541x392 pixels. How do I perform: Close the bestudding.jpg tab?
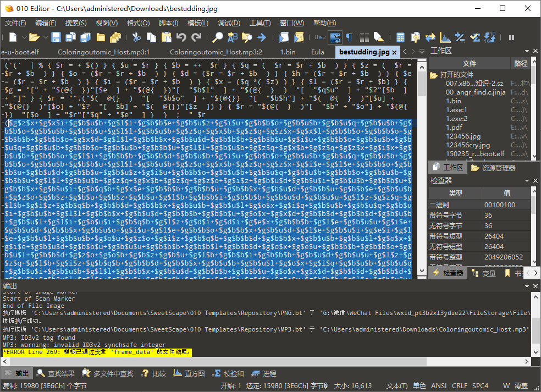coord(396,52)
